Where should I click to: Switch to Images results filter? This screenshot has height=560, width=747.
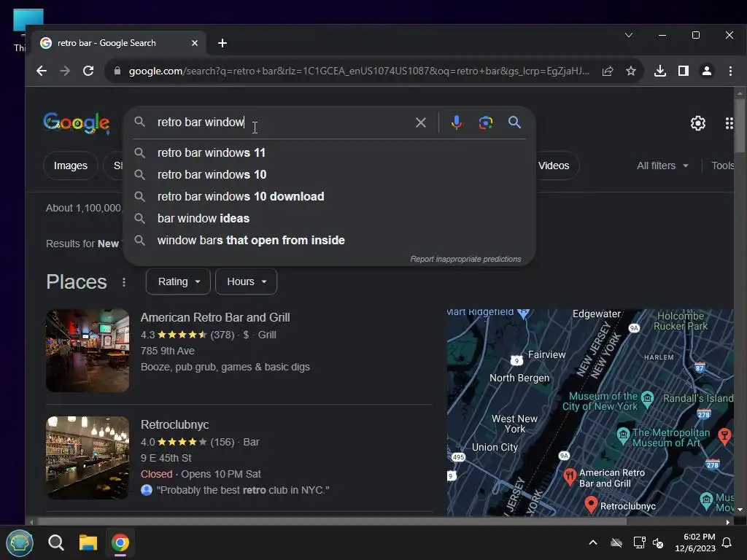tap(71, 166)
